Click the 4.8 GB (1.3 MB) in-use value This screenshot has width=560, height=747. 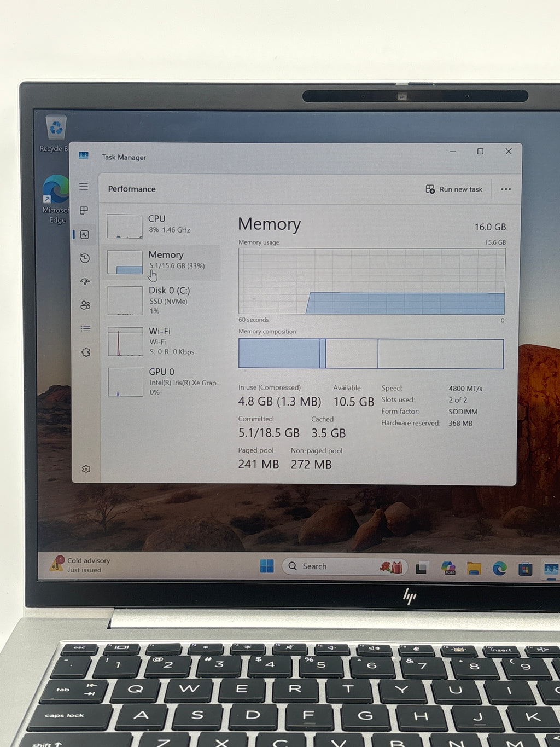(x=279, y=402)
